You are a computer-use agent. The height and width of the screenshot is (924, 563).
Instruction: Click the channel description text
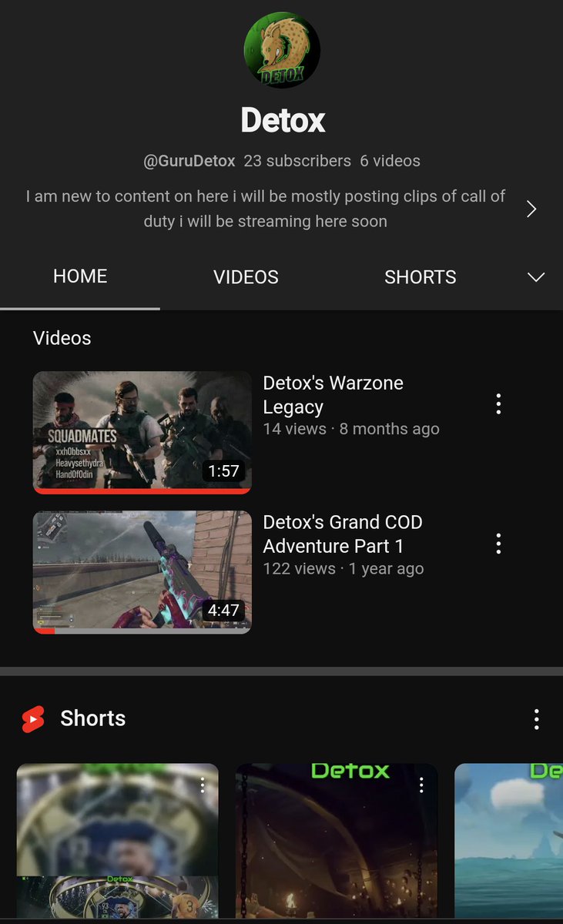click(266, 209)
